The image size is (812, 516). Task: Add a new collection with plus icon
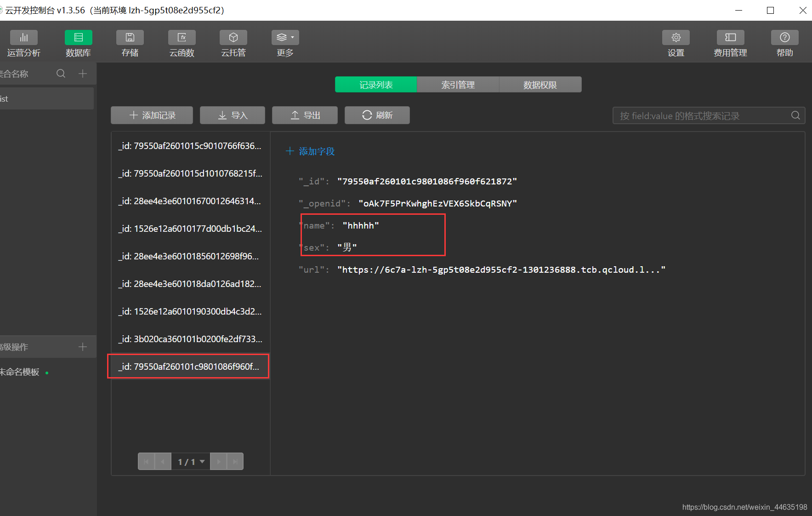(x=83, y=74)
